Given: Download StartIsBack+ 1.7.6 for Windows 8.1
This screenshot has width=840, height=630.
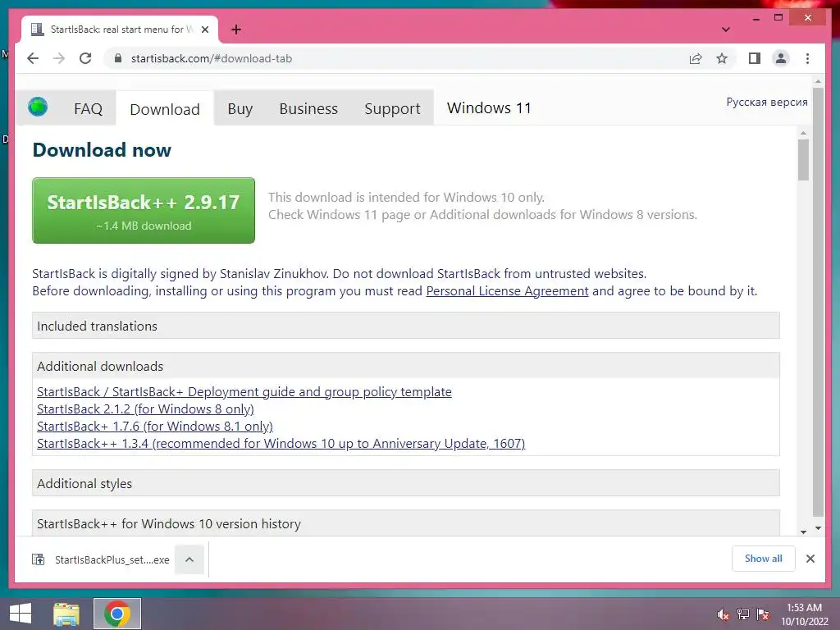Looking at the screenshot, I should tap(155, 426).
